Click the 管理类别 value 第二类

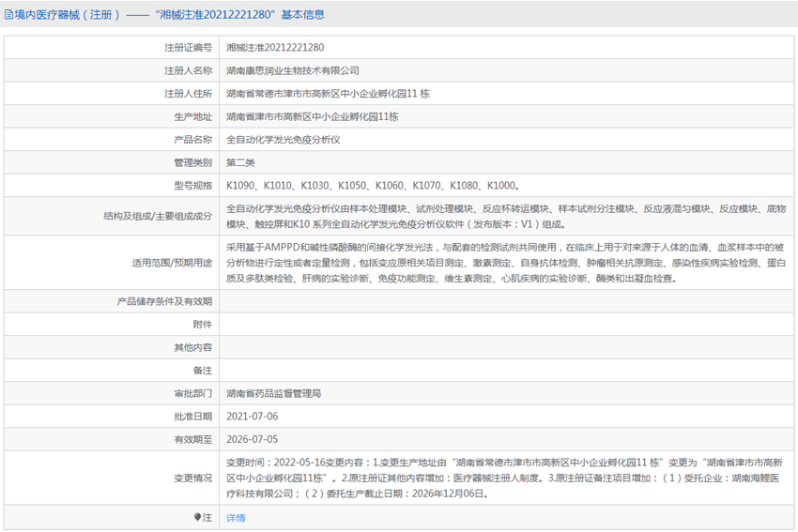click(241, 163)
